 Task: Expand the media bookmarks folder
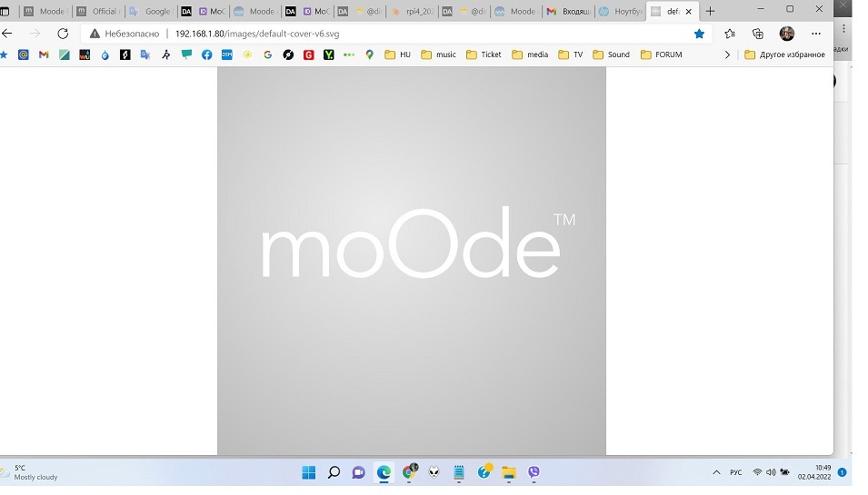530,54
